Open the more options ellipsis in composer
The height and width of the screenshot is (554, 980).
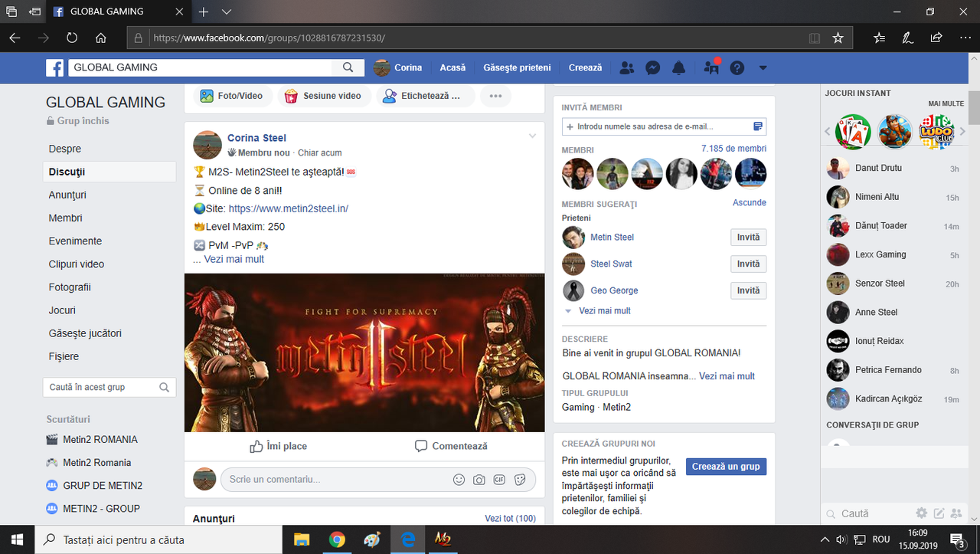point(495,96)
